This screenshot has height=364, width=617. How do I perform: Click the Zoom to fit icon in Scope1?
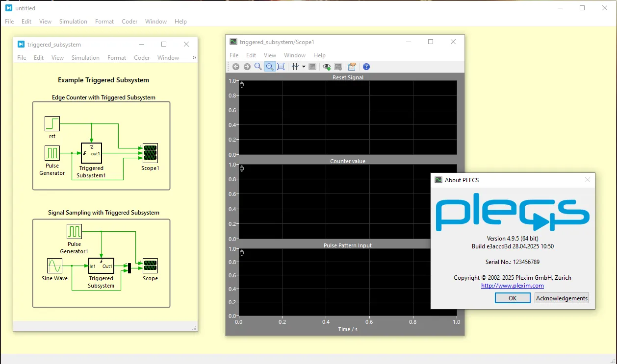point(281,67)
